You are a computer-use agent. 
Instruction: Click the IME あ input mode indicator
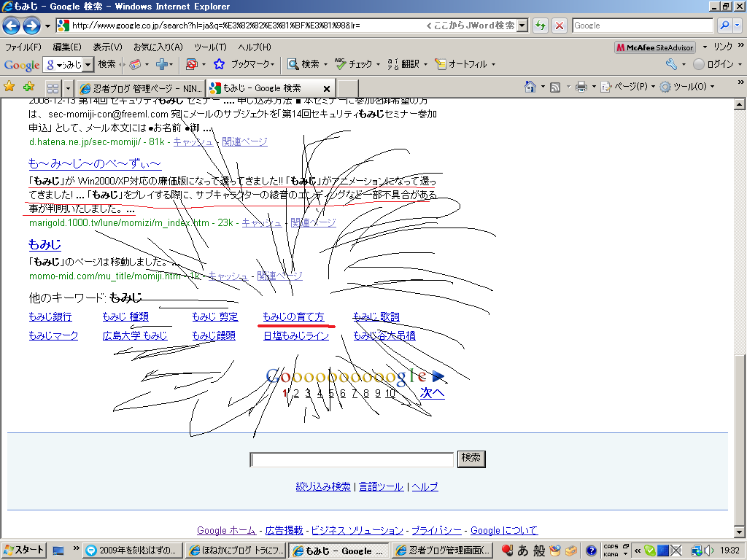[x=522, y=551]
